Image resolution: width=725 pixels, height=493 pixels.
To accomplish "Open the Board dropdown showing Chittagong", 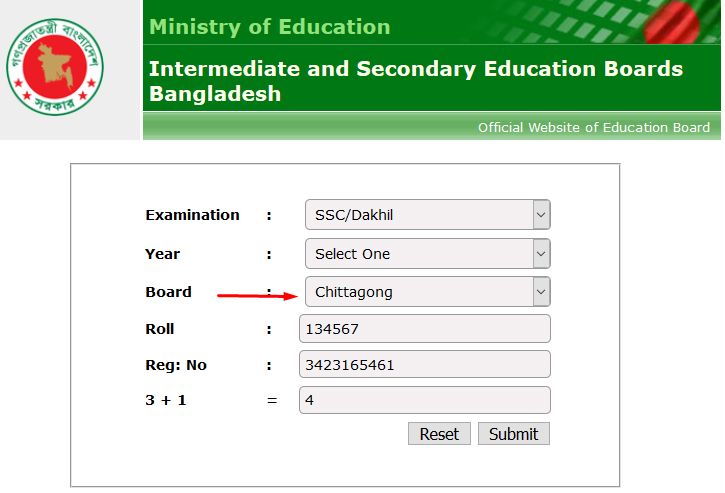I will coord(428,292).
